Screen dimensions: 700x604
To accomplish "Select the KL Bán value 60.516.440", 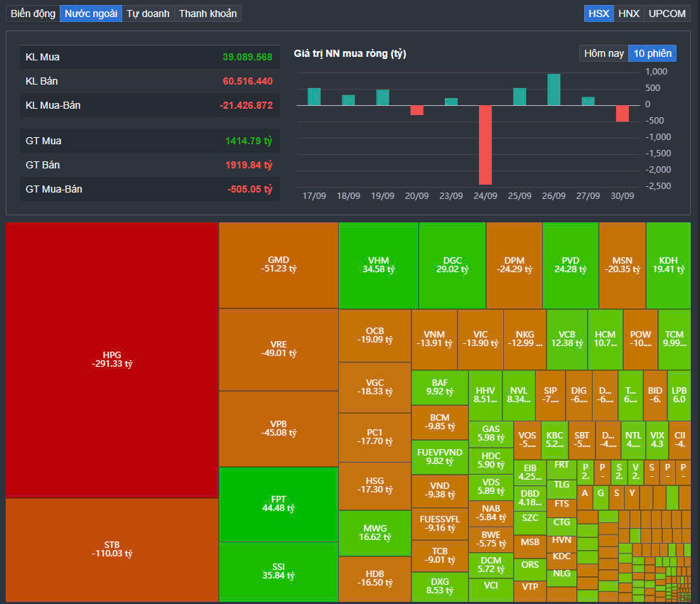I will click(x=247, y=81).
